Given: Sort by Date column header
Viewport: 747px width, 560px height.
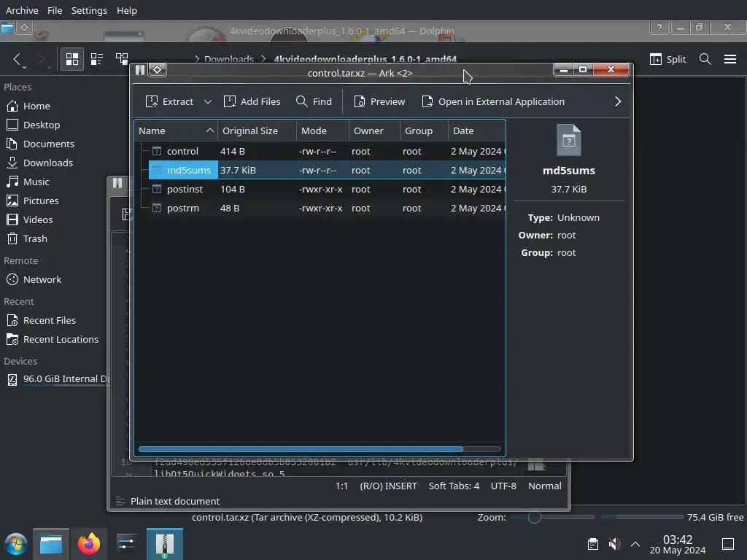Looking at the screenshot, I should [476, 131].
